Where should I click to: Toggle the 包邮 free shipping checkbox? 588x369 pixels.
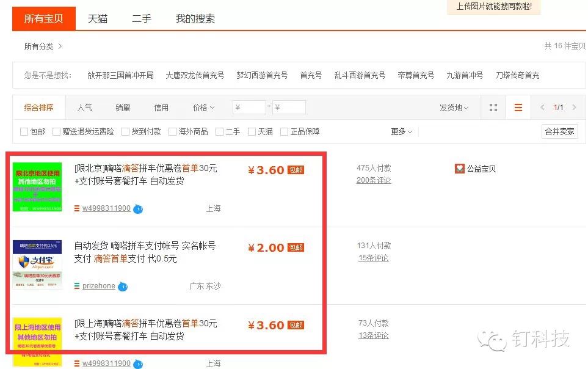pyautogui.click(x=24, y=132)
